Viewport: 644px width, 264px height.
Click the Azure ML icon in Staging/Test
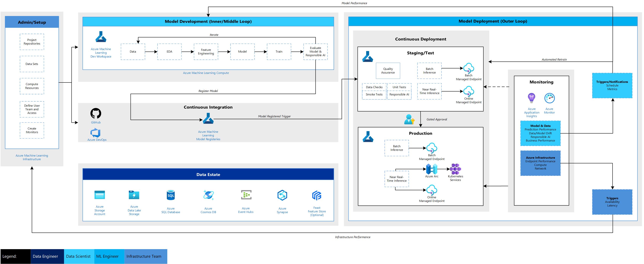click(x=368, y=57)
